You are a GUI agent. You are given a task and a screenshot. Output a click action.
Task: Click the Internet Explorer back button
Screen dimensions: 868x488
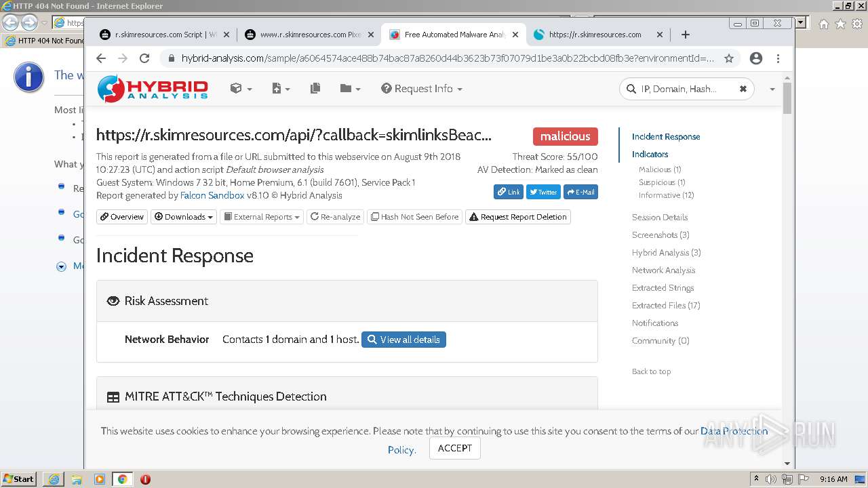11,22
